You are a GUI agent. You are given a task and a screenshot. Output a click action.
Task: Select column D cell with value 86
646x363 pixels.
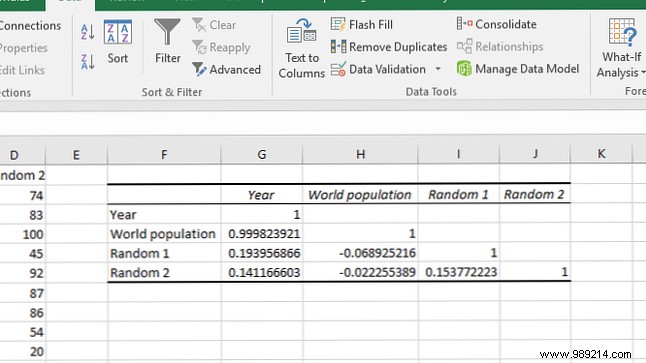22,313
